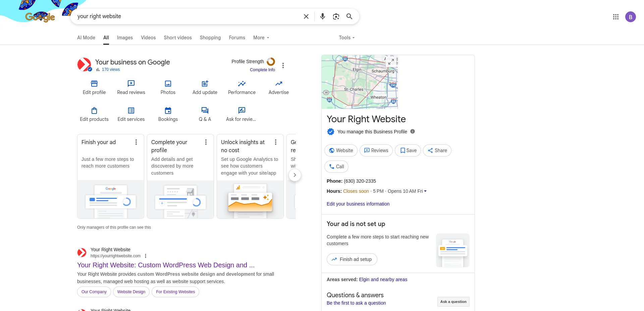Click the voice search microphone icon

[322, 16]
